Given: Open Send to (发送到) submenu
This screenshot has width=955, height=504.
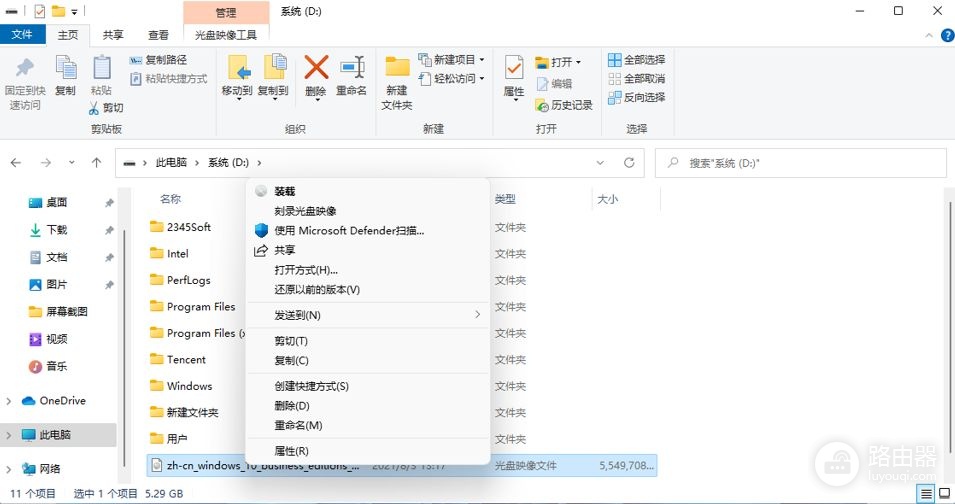Looking at the screenshot, I should click(368, 315).
